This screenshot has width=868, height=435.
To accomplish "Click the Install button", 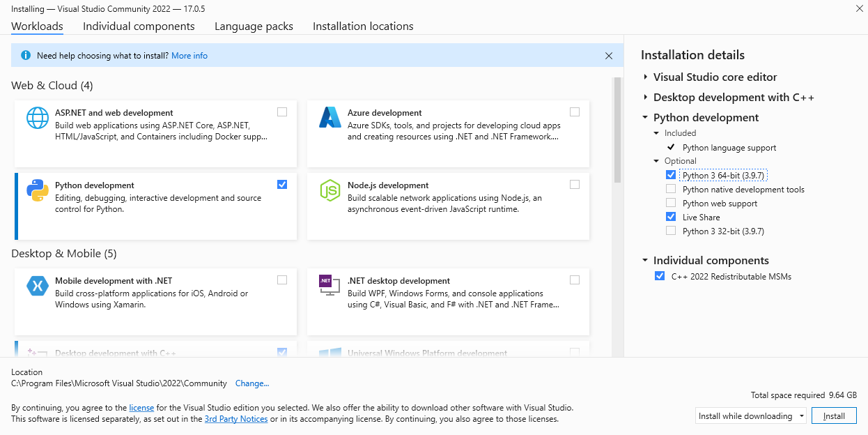I will 834,415.
